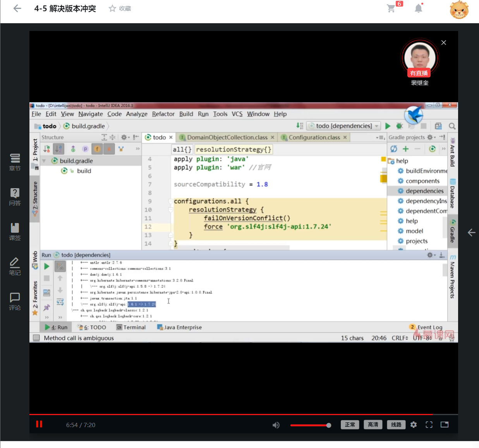Collapse the build.gradle node in Structure
Viewport: 479px width, 448px height.
(x=44, y=161)
